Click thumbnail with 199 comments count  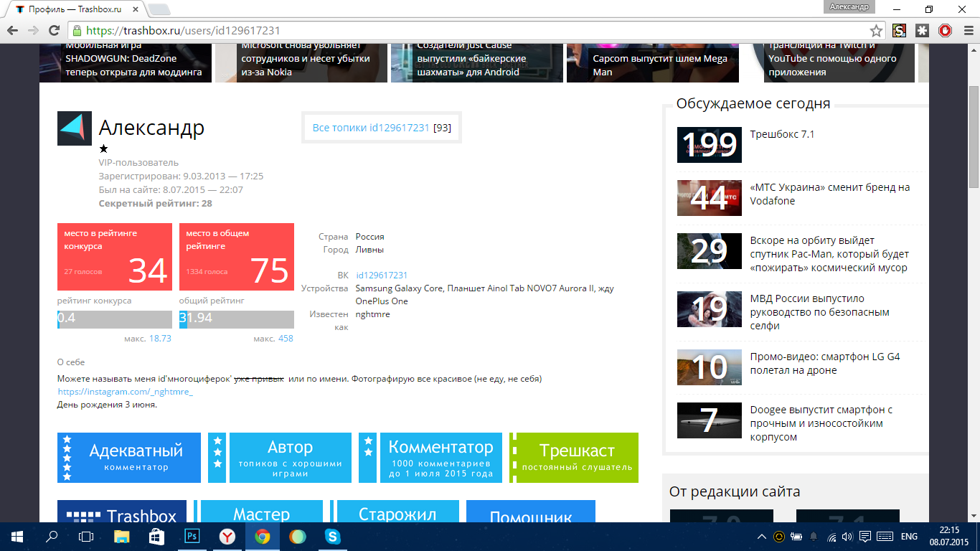click(x=710, y=145)
